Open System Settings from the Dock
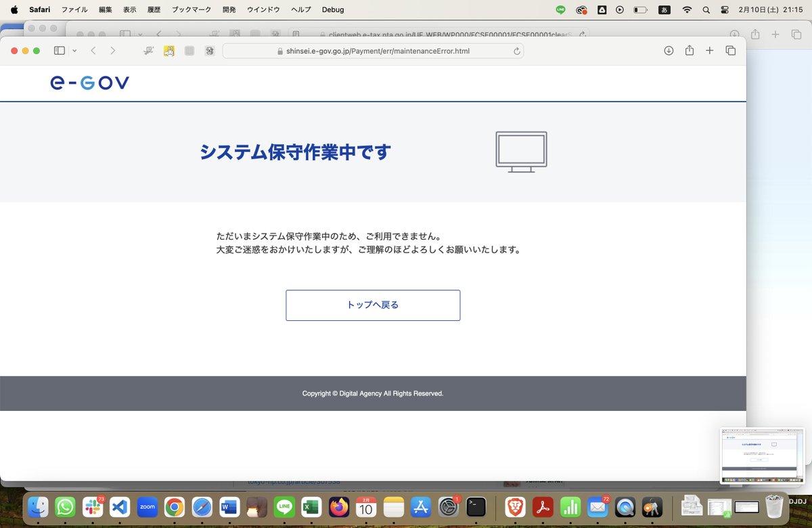812x528 pixels. coord(449,506)
